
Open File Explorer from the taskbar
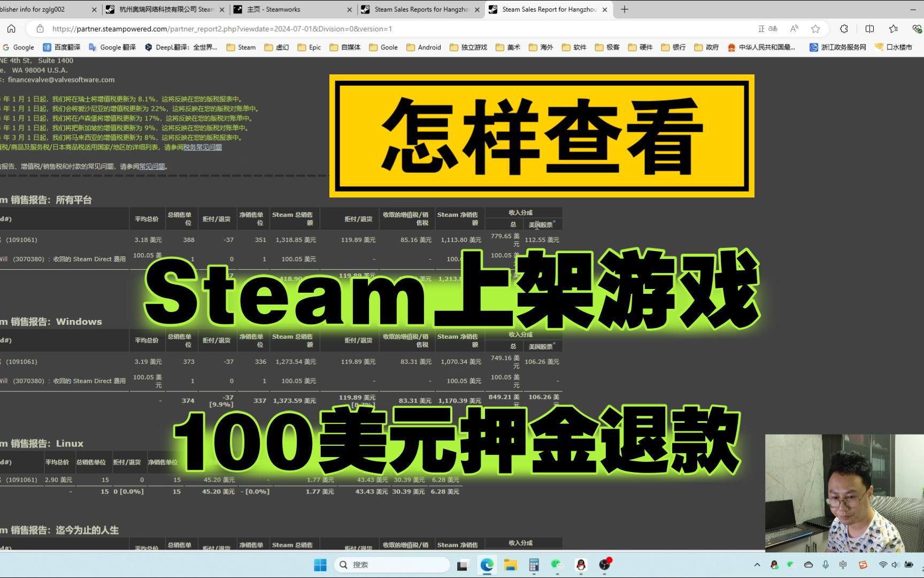tap(510, 565)
